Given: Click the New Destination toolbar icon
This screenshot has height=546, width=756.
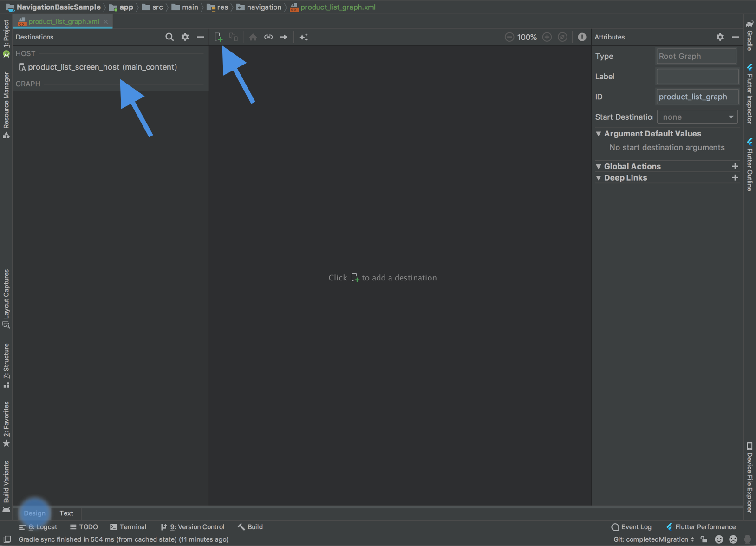Looking at the screenshot, I should [x=218, y=37].
